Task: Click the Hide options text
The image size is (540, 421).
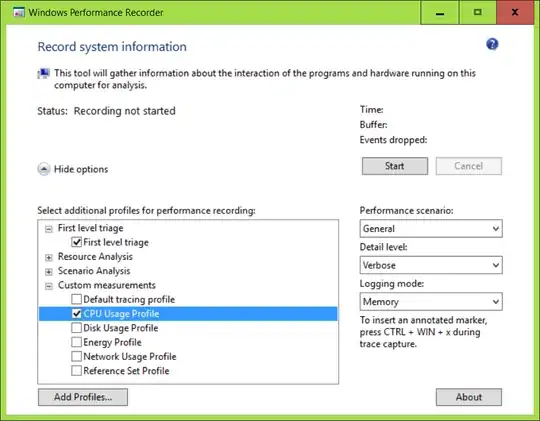Action: (81, 169)
